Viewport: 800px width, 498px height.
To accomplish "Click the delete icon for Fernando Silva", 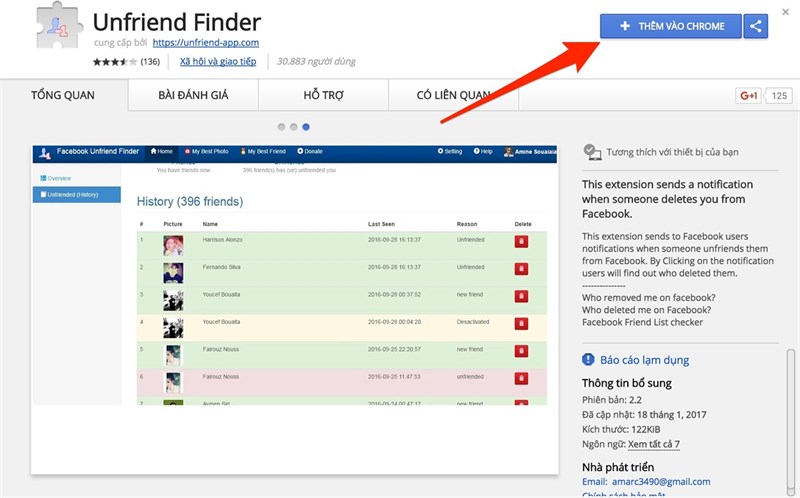I will click(x=521, y=269).
